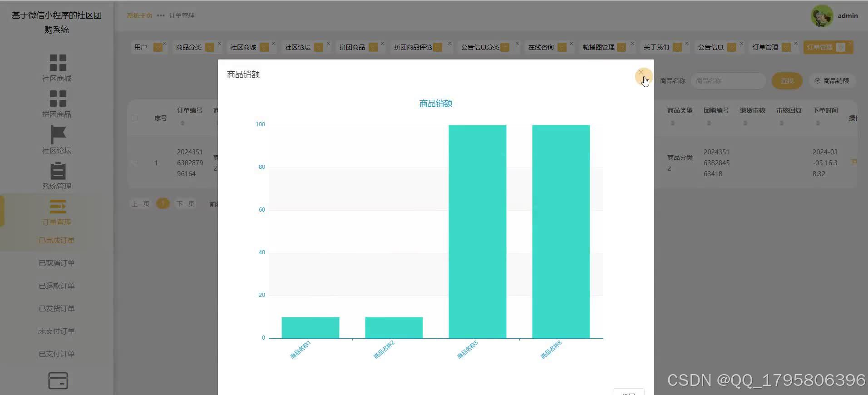868x395 pixels.
Task: Open 已发货订单 submenu item
Action: 57,308
